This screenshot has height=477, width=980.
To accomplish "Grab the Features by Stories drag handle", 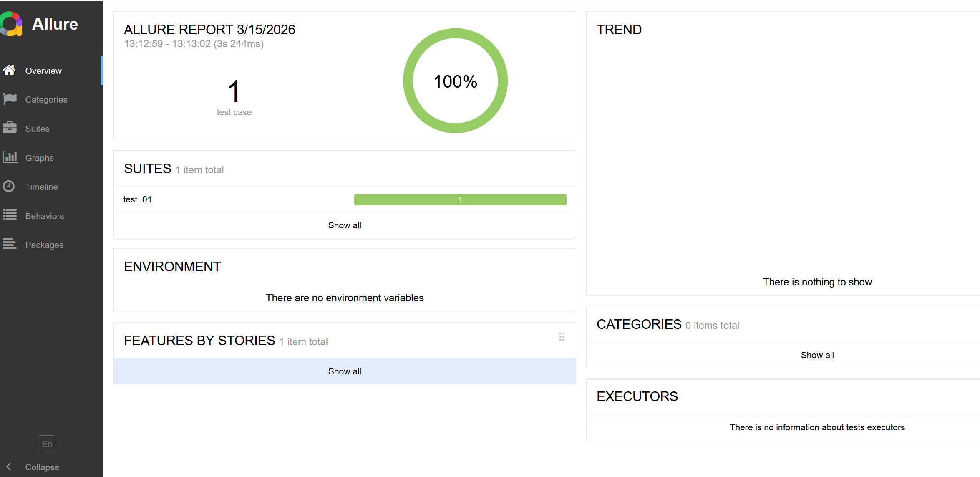I will click(x=562, y=337).
